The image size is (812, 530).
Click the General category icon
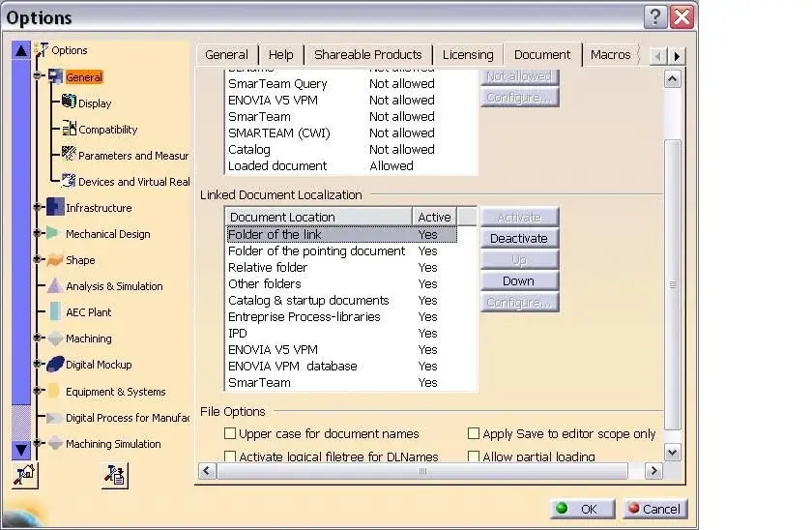(x=55, y=76)
